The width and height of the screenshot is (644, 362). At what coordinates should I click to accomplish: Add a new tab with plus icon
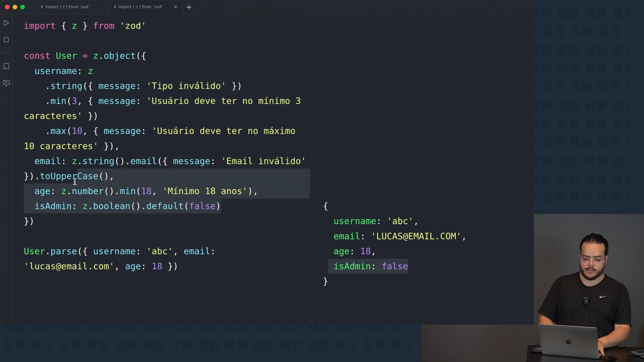point(189,7)
